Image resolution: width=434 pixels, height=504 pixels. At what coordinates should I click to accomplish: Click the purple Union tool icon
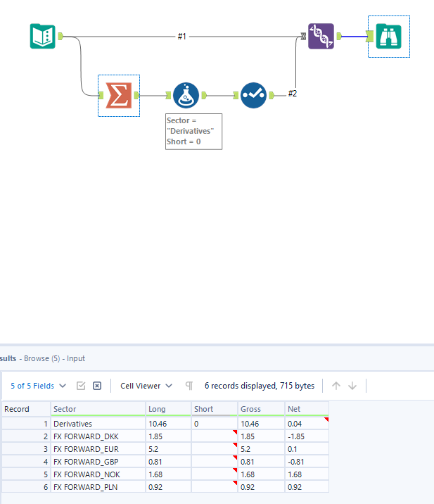coord(321,37)
